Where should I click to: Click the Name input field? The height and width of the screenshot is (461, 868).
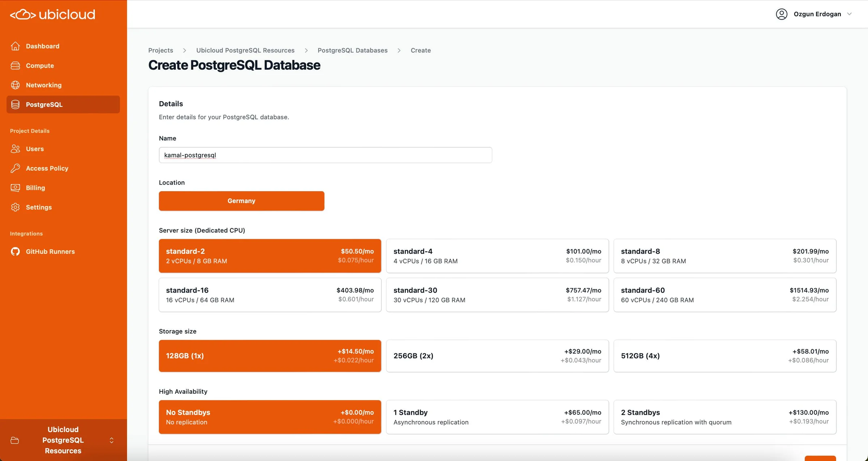pyautogui.click(x=325, y=155)
